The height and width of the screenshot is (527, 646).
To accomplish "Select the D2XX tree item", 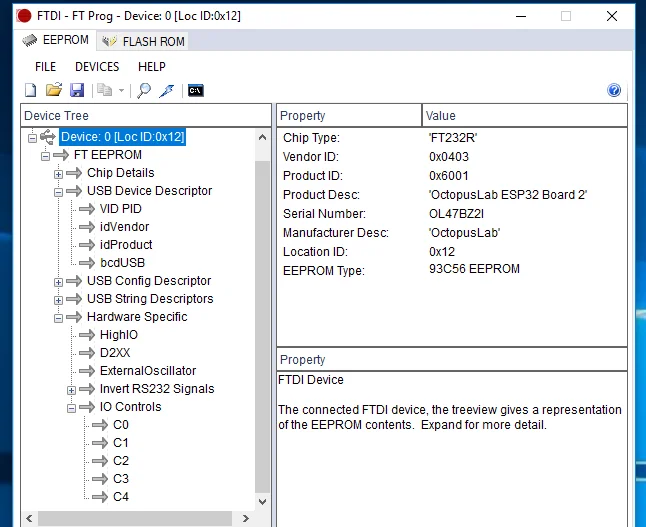I will [x=115, y=353].
